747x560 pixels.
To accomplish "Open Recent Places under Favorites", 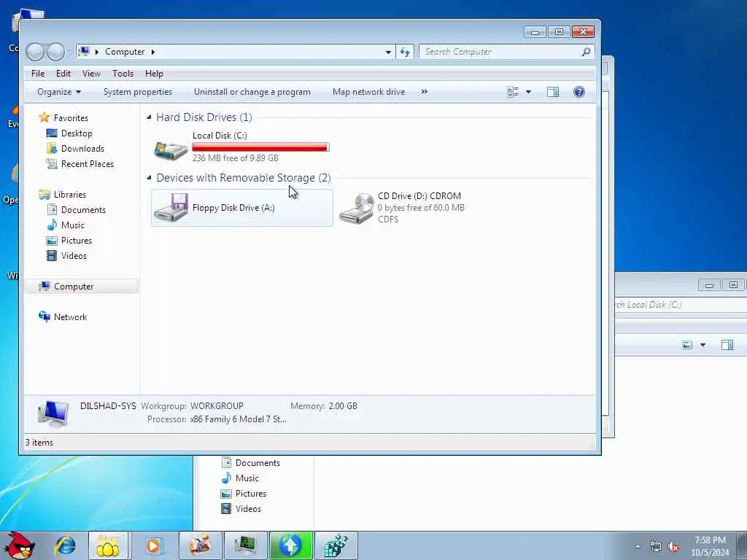I will (88, 164).
